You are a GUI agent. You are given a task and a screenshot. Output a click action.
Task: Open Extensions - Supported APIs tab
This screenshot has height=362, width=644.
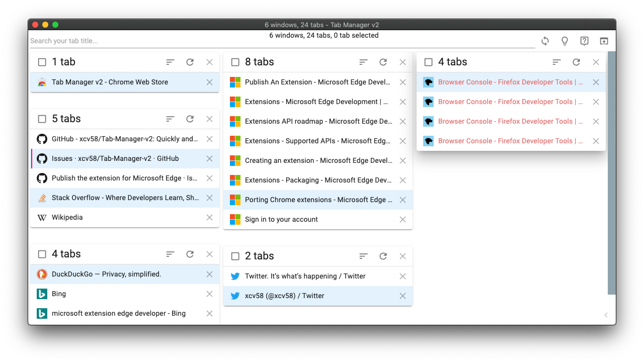(318, 141)
